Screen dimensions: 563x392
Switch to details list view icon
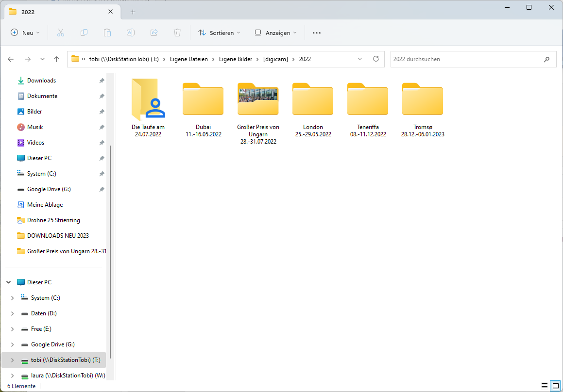pyautogui.click(x=545, y=386)
